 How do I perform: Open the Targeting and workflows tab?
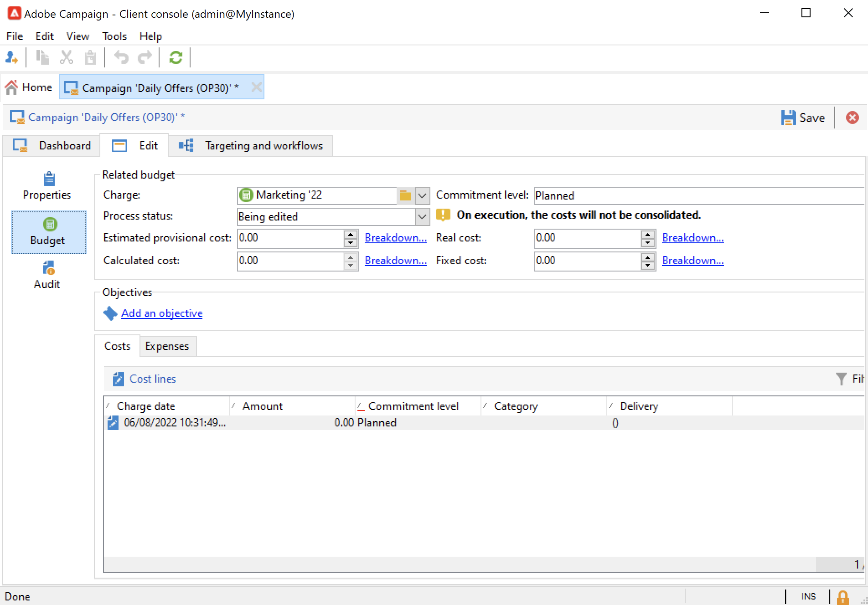[251, 145]
